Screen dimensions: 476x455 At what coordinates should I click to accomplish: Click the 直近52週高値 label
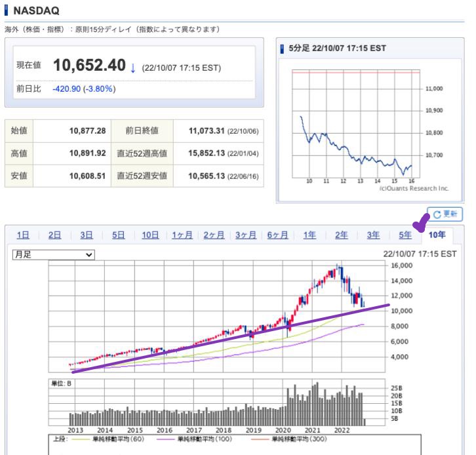(x=142, y=153)
